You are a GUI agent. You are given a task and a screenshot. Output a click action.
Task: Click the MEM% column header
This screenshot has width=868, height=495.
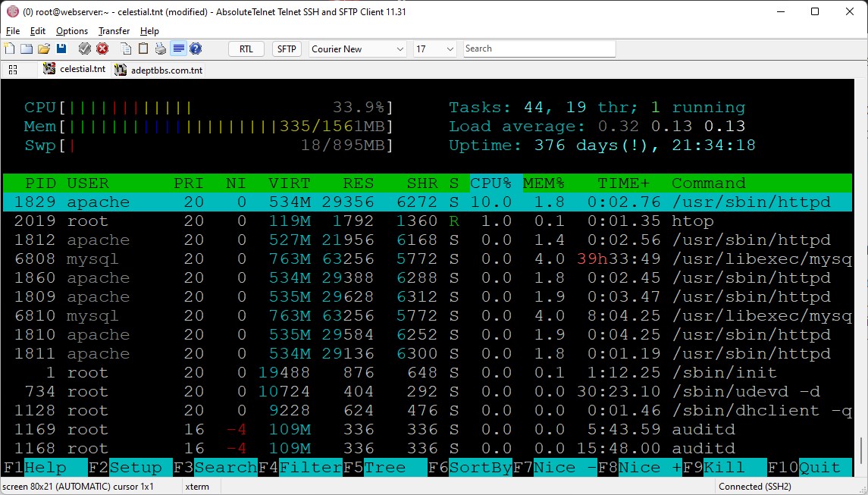click(x=544, y=183)
